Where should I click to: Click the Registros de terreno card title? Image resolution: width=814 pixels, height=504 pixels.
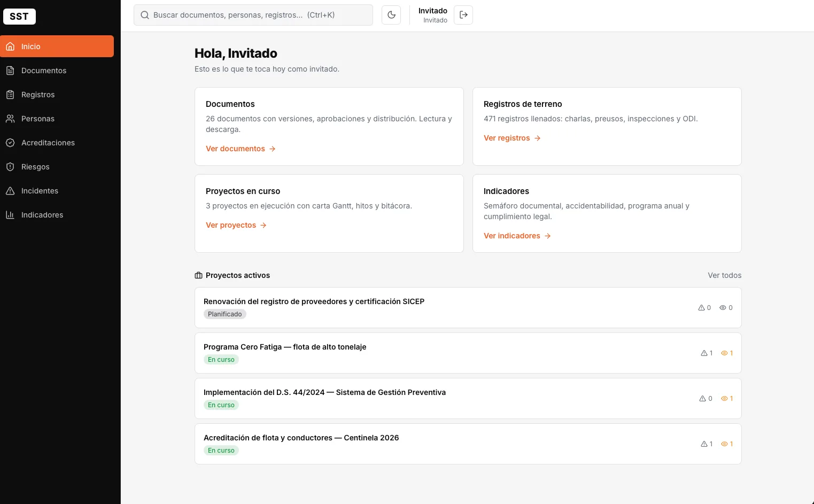[x=523, y=104]
